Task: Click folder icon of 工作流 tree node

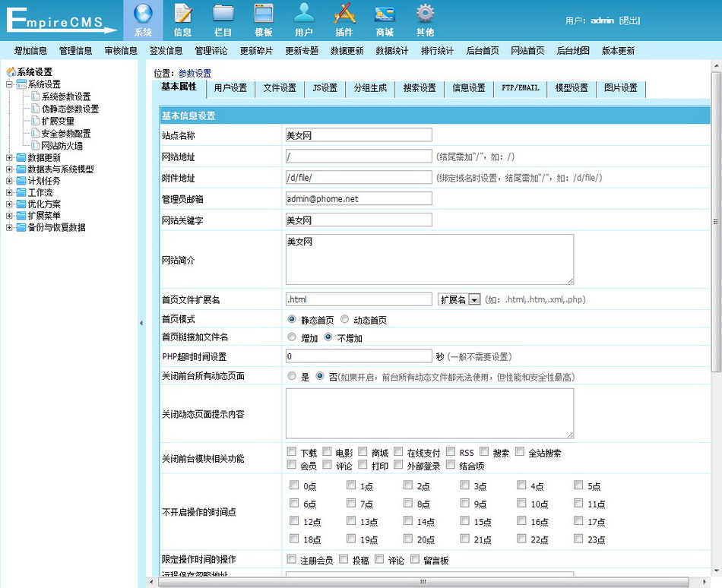Action: [x=21, y=192]
